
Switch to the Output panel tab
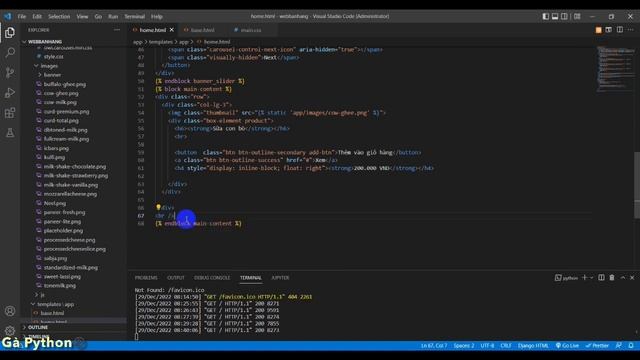coord(176,278)
